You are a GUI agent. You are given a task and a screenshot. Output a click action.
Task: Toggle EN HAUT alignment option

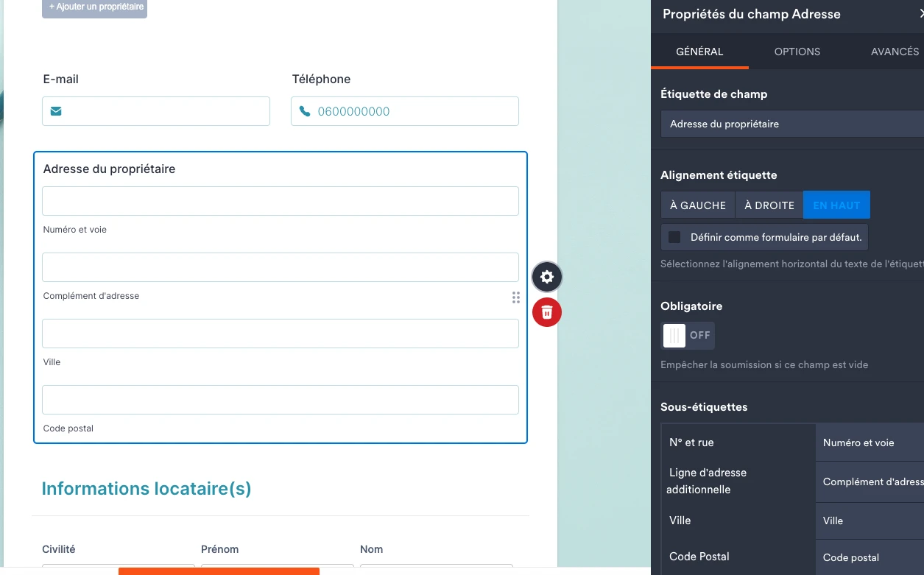coord(836,205)
